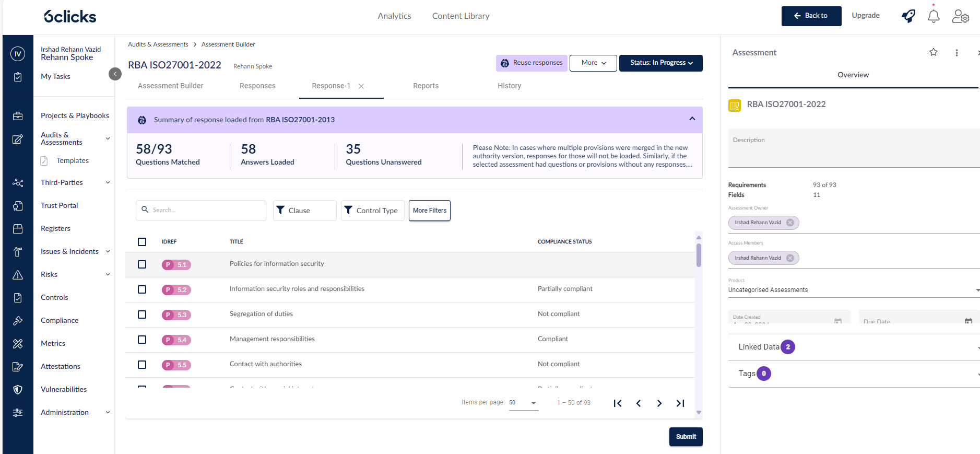Go to the next page of results
The width and height of the screenshot is (980, 454).
click(659, 403)
